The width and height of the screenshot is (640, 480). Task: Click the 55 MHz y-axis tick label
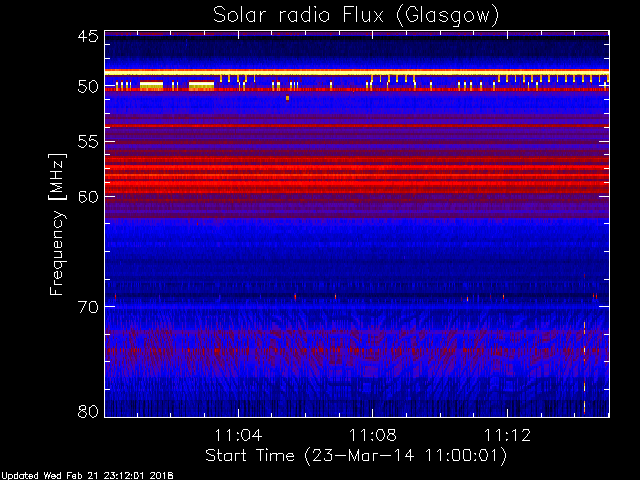tap(88, 142)
